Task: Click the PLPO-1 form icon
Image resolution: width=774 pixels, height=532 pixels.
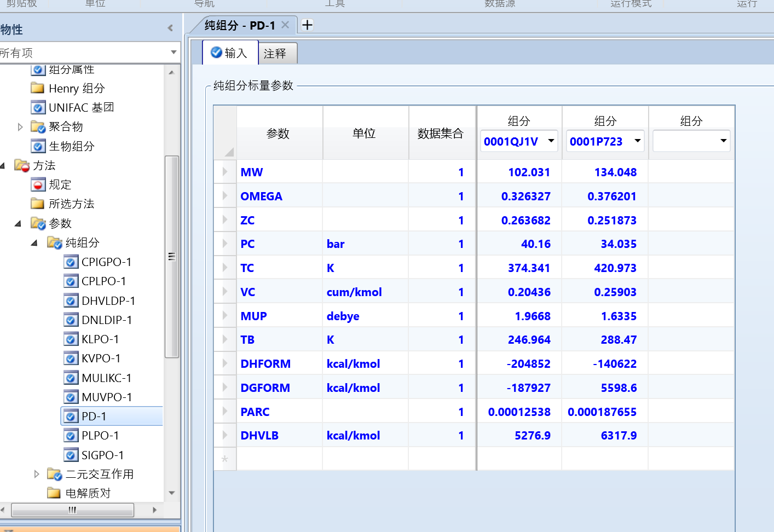Action: (71, 436)
